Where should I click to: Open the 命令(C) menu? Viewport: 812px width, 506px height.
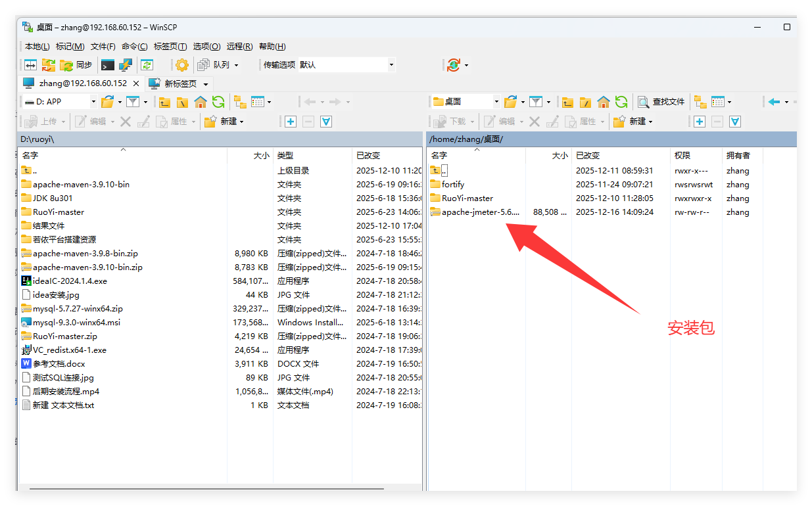coord(135,47)
